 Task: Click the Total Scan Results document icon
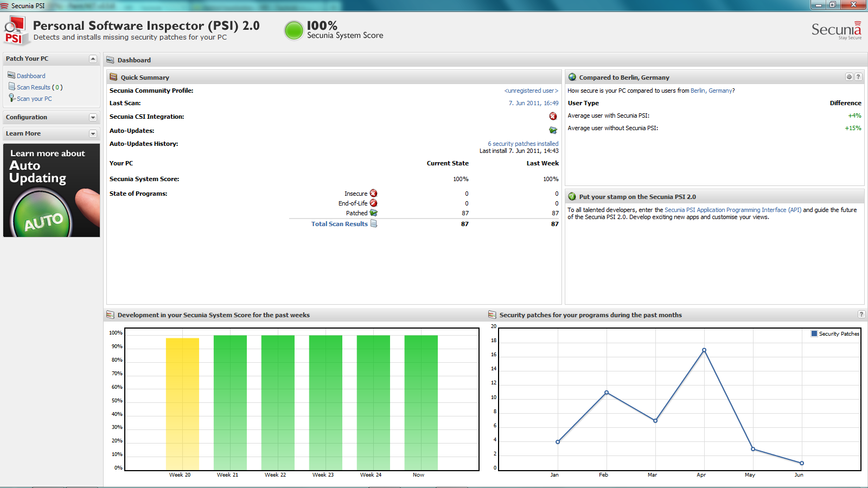(x=374, y=223)
